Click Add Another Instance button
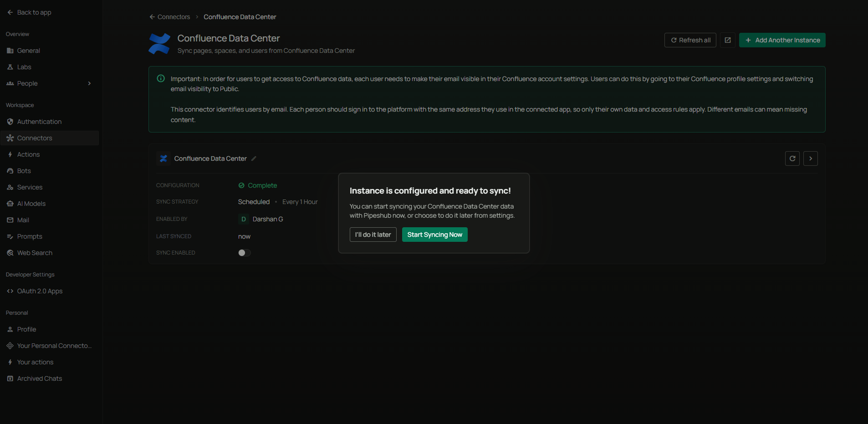The image size is (868, 424). [782, 40]
